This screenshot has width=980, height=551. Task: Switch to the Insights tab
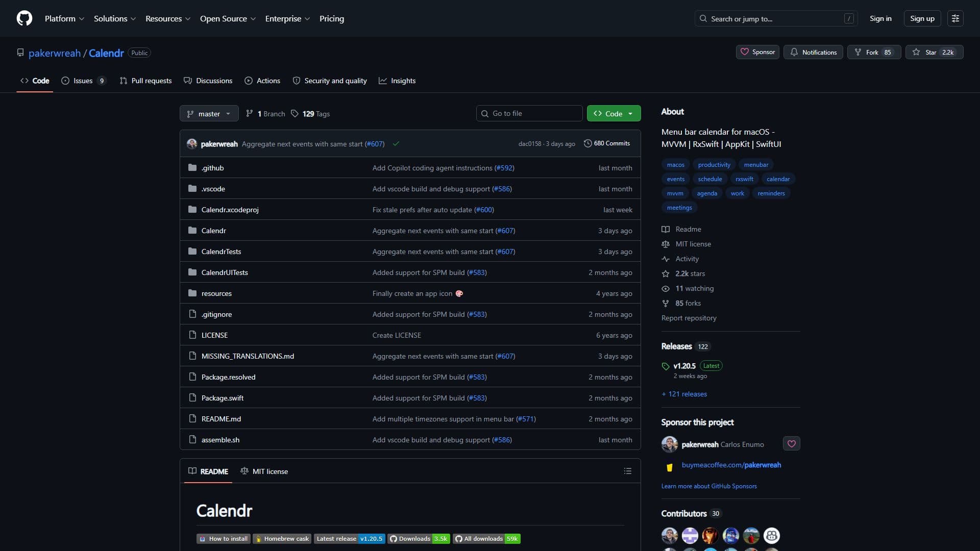click(397, 81)
